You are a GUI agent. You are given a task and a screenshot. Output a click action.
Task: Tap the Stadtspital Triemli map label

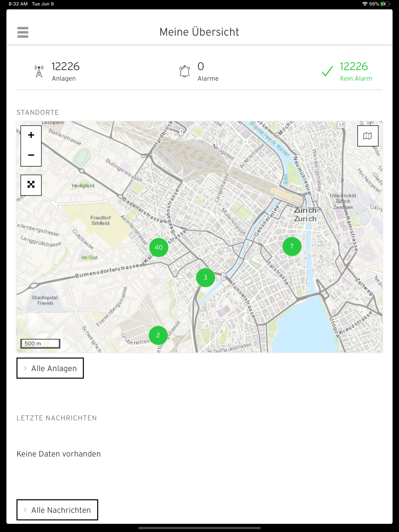tap(45, 300)
